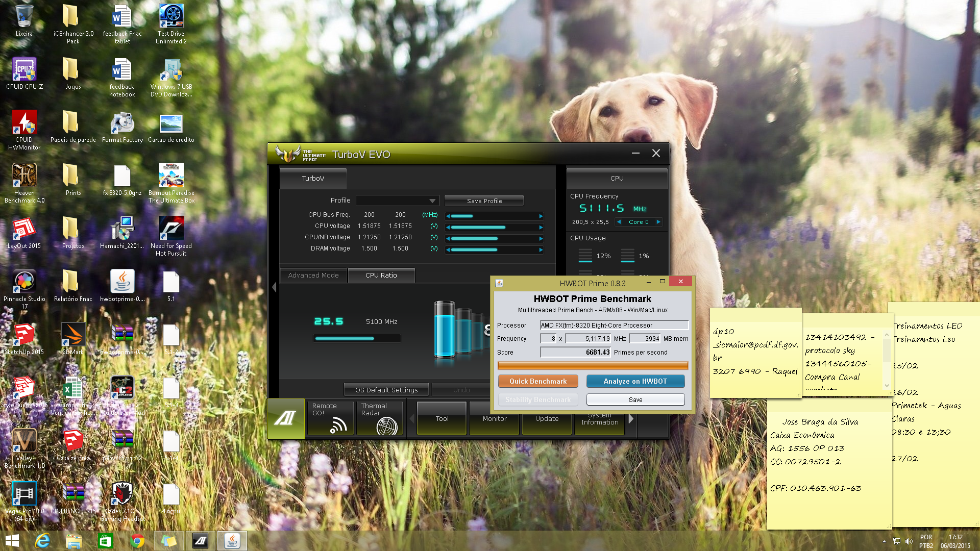This screenshot has width=980, height=551.
Task: Click the Processor name field
Action: tap(615, 325)
